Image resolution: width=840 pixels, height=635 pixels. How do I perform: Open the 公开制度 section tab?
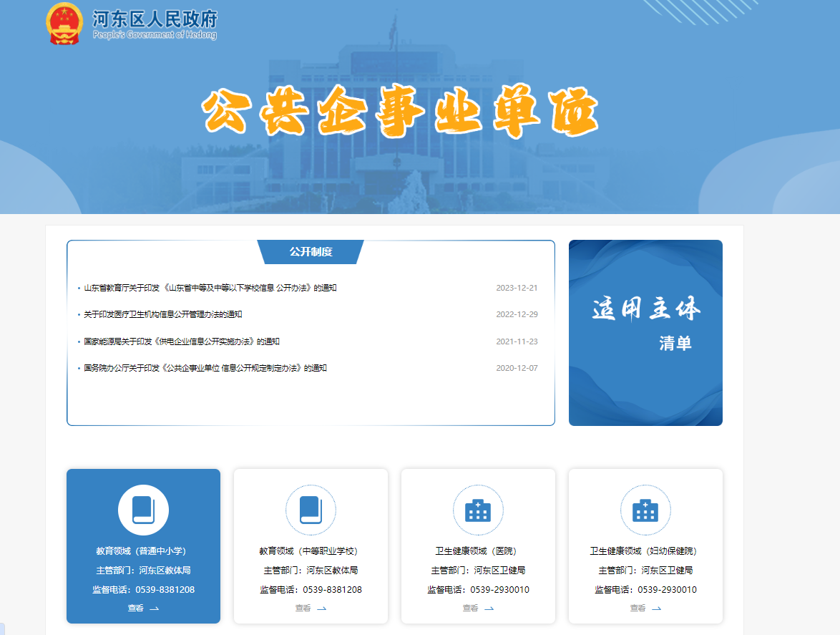tap(311, 252)
